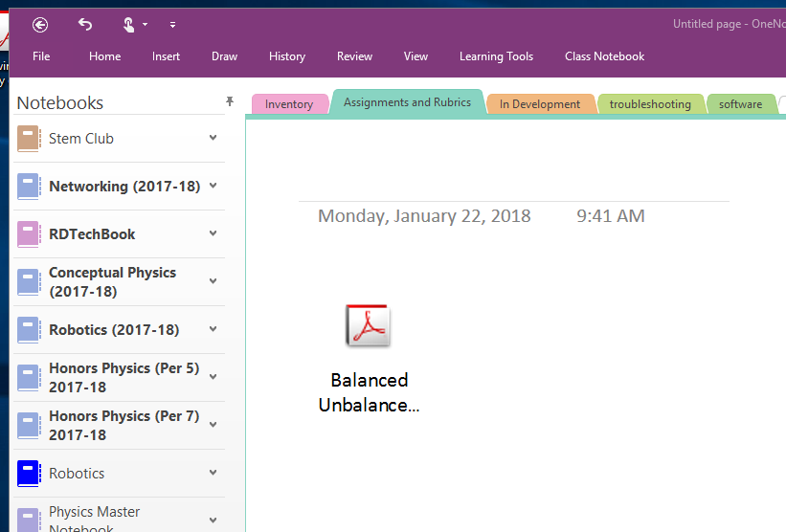Screen dimensions: 786x532
Task: Click the Physics Master Notebook icon
Action: click(x=29, y=520)
